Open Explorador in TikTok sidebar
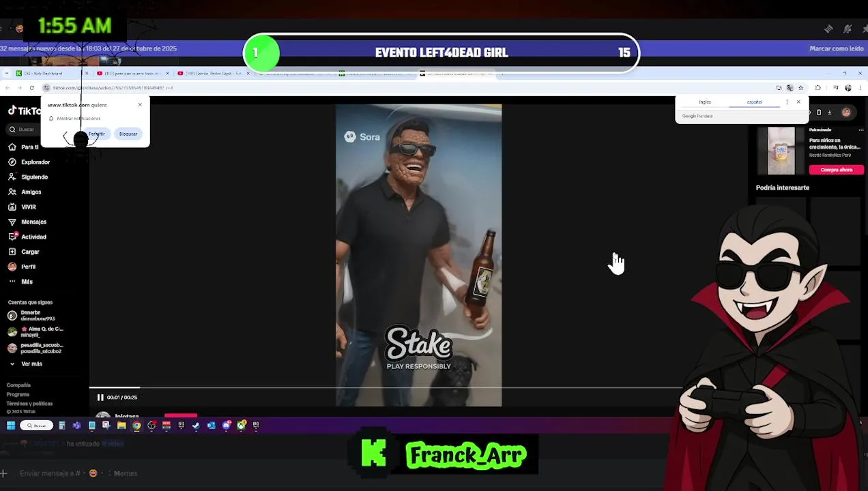The width and height of the screenshot is (868, 491). click(29, 162)
